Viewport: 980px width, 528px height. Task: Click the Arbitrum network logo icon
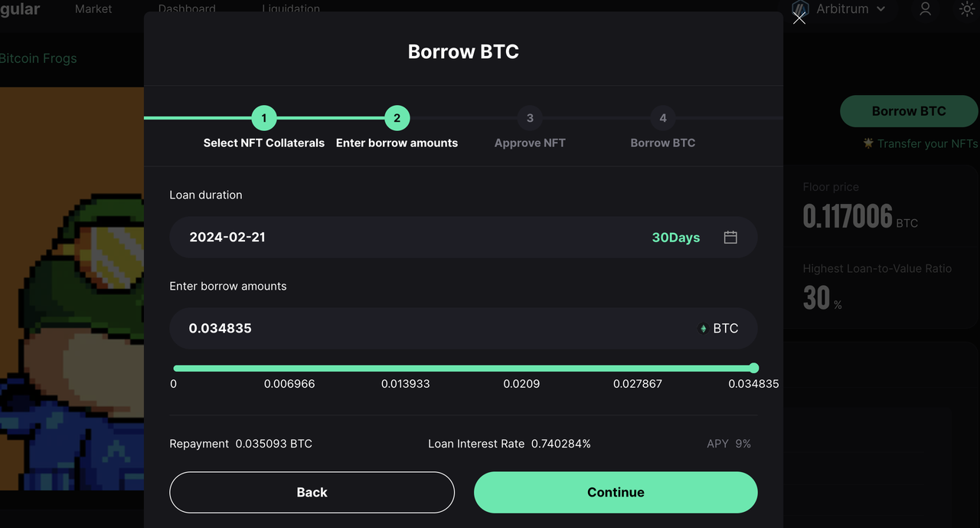pyautogui.click(x=800, y=9)
